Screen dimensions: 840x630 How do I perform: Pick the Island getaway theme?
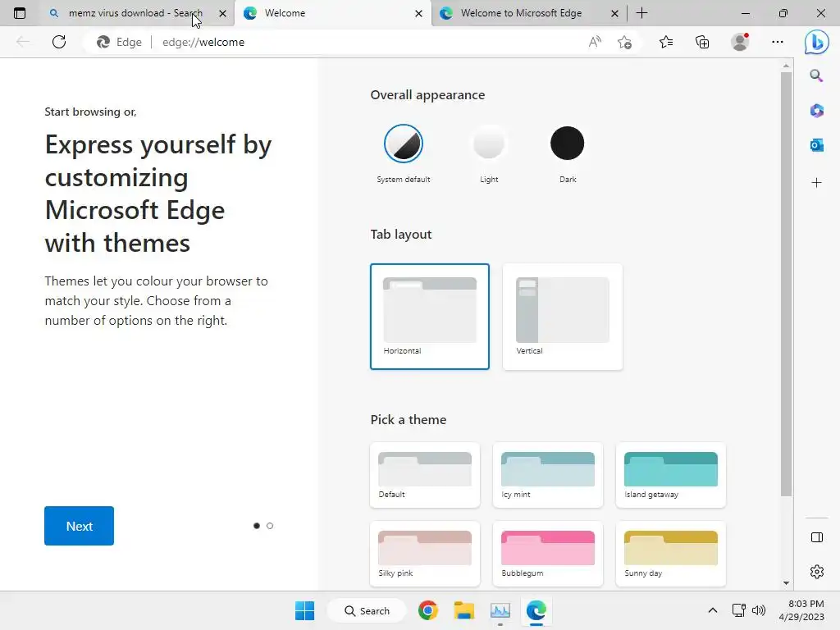click(x=671, y=475)
